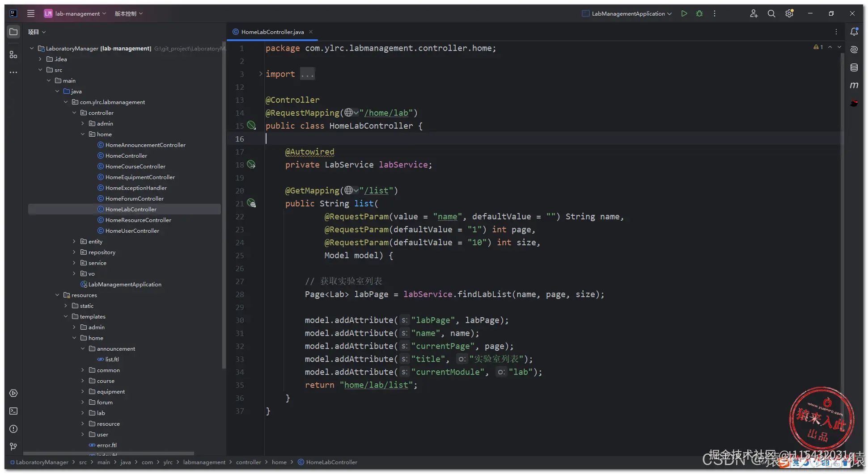Show more tool windows ellipsis
The image size is (868, 474).
pos(13,72)
